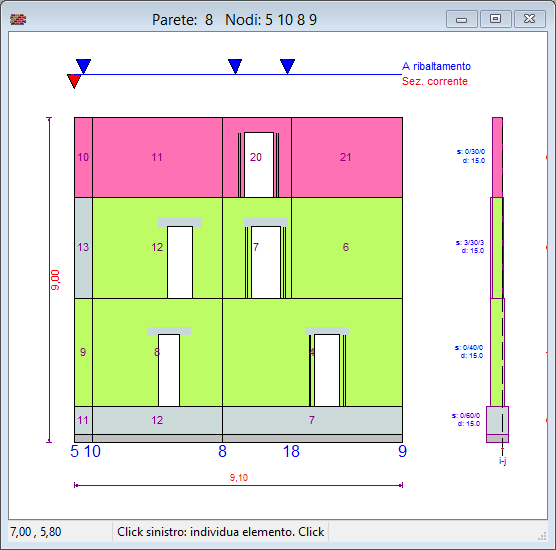Click node number 8 label
The width and height of the screenshot is (556, 550).
coord(222,451)
